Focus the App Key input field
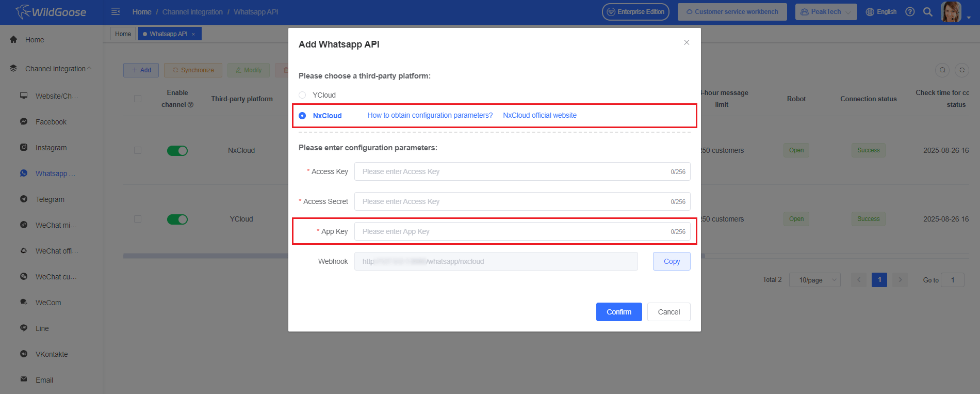 tap(522, 231)
